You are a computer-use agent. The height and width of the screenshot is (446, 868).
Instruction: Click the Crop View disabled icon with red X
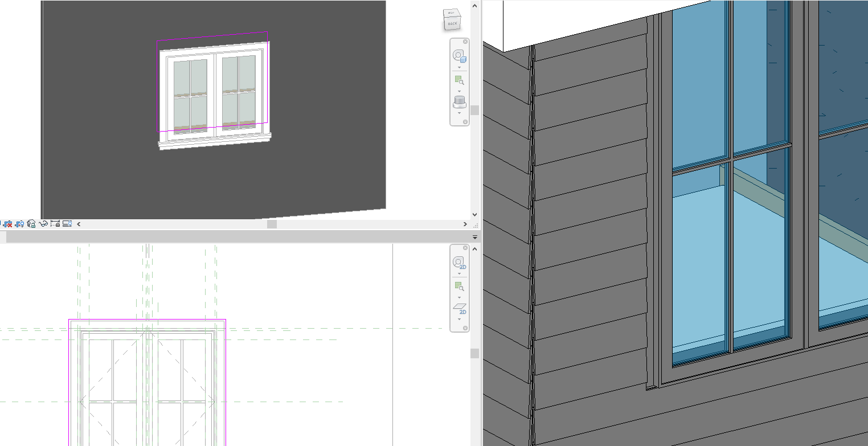tap(7, 224)
